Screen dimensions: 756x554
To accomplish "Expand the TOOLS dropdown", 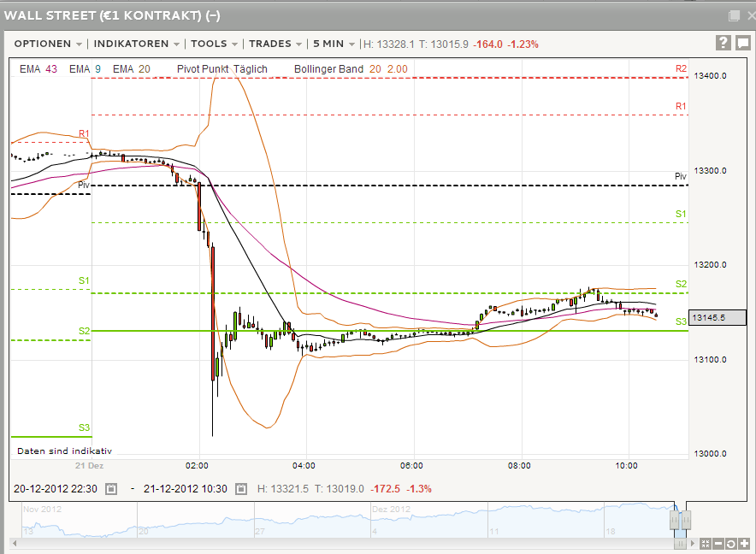I will pos(214,44).
